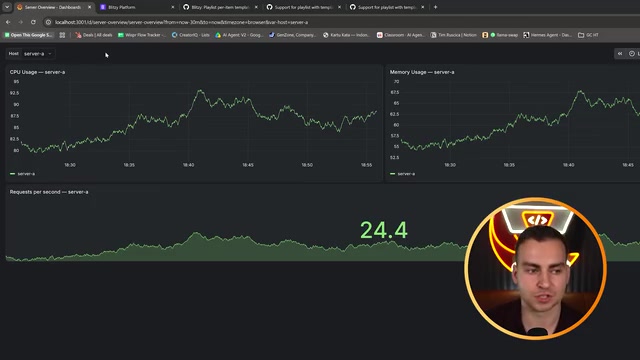The height and width of the screenshot is (360, 640).
Task: Open a new browser tab
Action: pos(436,7)
